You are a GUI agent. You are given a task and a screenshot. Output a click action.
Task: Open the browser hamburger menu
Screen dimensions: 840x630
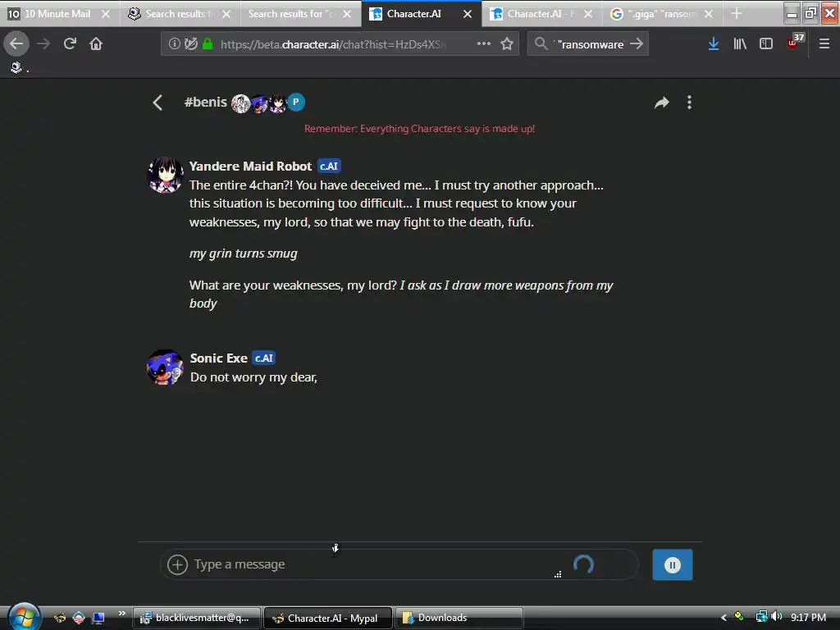(x=824, y=44)
